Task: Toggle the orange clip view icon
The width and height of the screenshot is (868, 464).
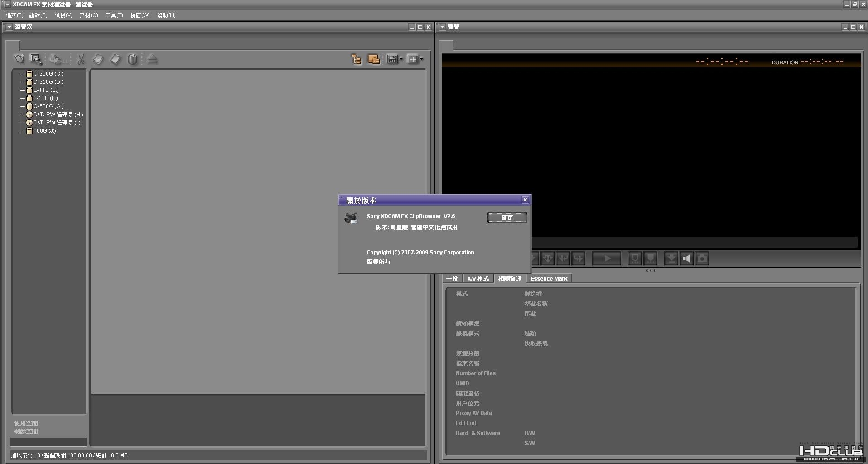Action: pyautogui.click(x=374, y=59)
